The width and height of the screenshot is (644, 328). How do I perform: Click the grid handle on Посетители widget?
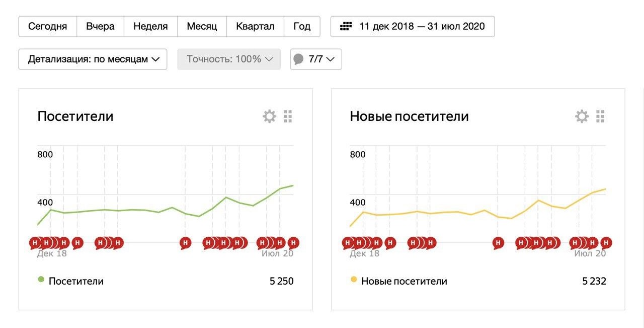(288, 117)
